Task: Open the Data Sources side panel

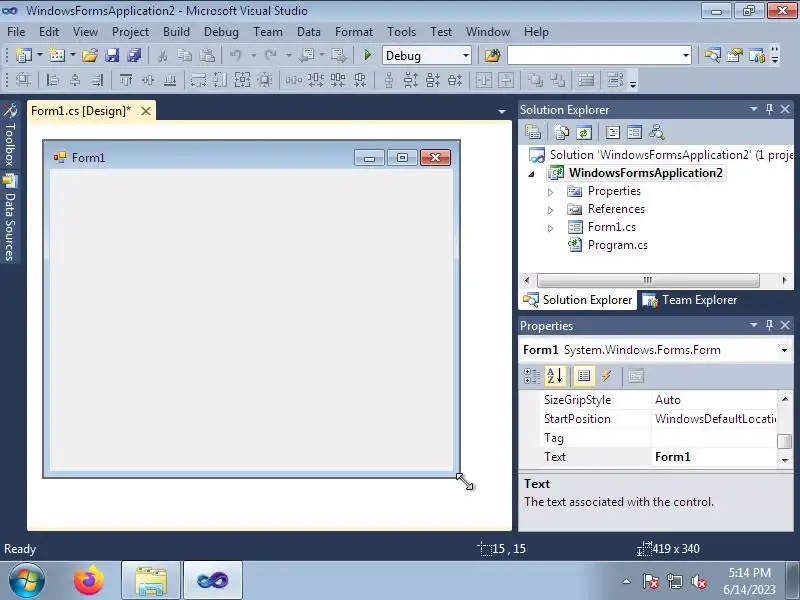Action: [x=10, y=217]
